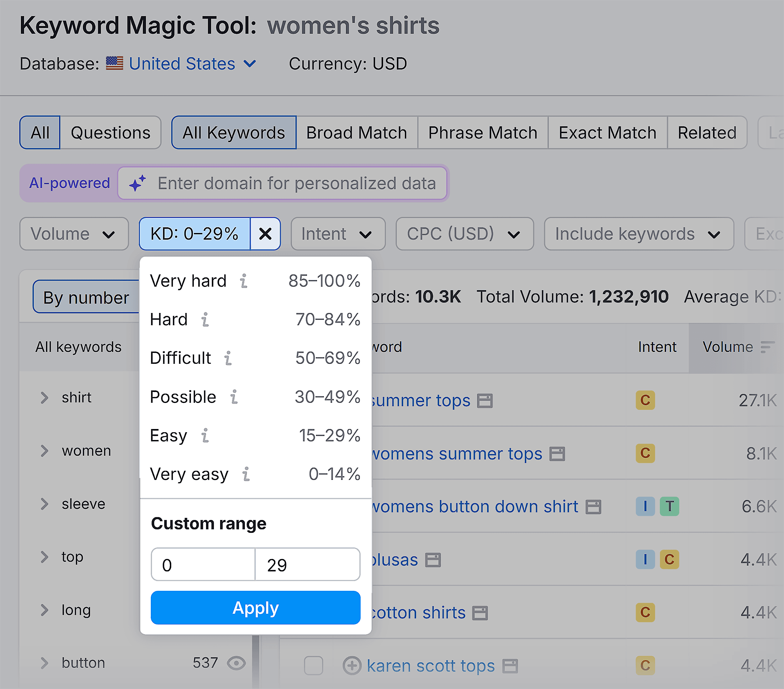Click the Transactional badge on womens button down shirt

tap(670, 506)
